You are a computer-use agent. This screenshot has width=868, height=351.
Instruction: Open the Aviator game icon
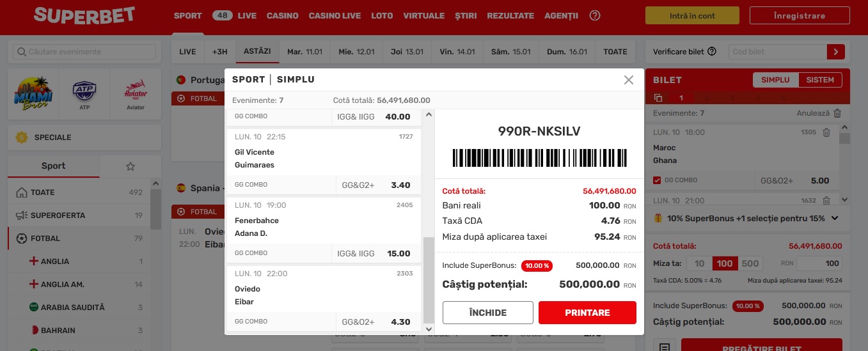point(135,94)
